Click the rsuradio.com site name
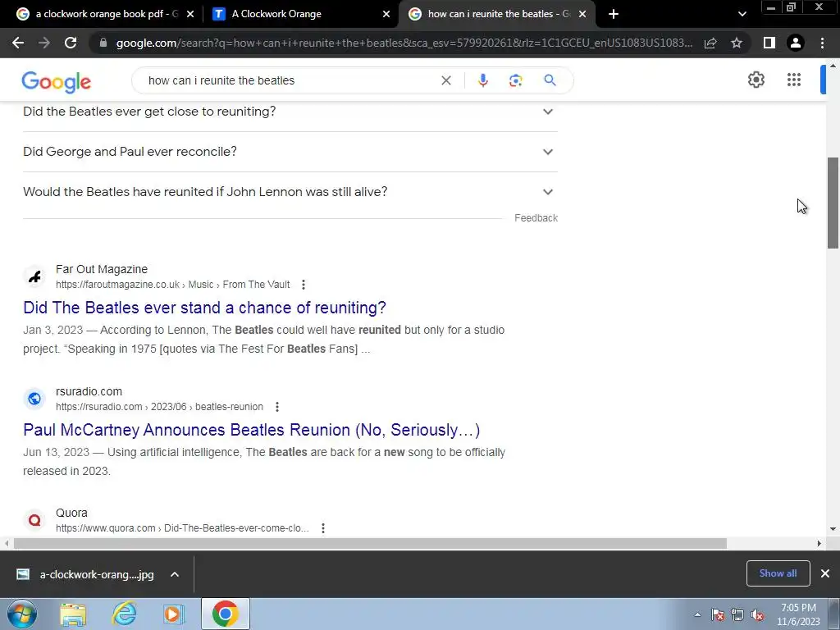The width and height of the screenshot is (840, 630). (x=89, y=391)
